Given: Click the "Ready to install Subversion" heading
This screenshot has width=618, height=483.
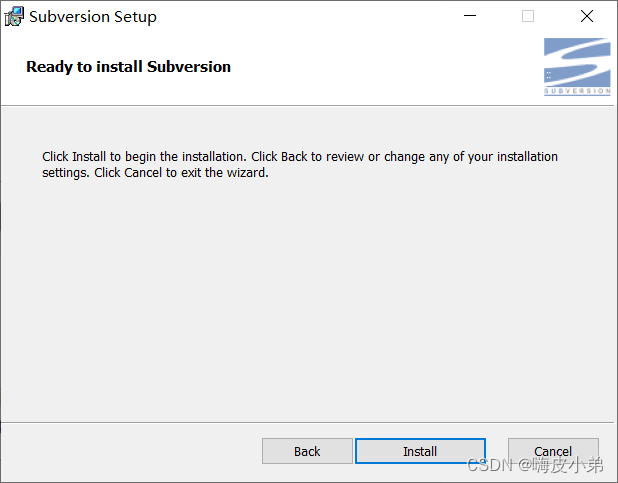Looking at the screenshot, I should 128,67.
